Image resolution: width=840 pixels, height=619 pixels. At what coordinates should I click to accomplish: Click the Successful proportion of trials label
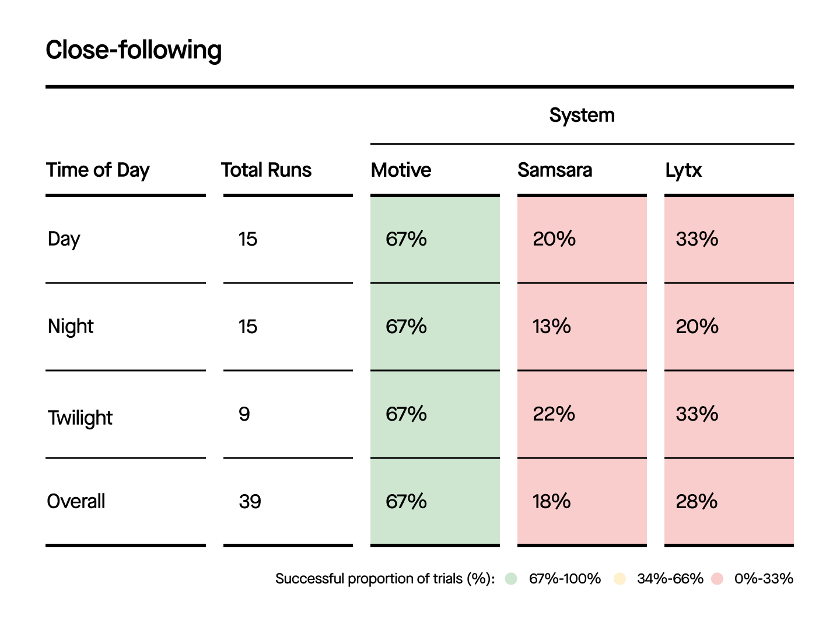[385, 579]
